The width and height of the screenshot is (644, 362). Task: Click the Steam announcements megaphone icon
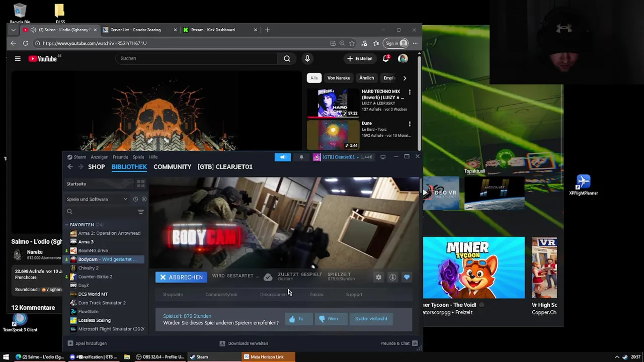click(283, 157)
